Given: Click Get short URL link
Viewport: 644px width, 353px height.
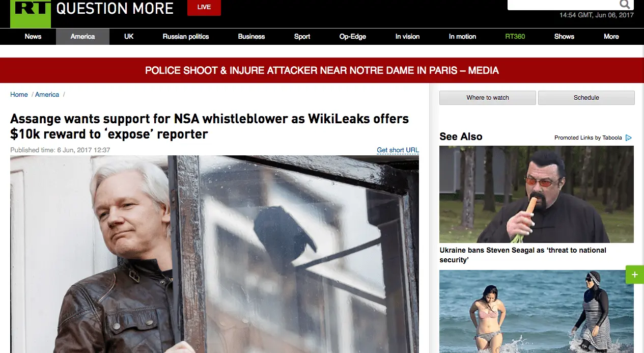Looking at the screenshot, I should [x=398, y=150].
